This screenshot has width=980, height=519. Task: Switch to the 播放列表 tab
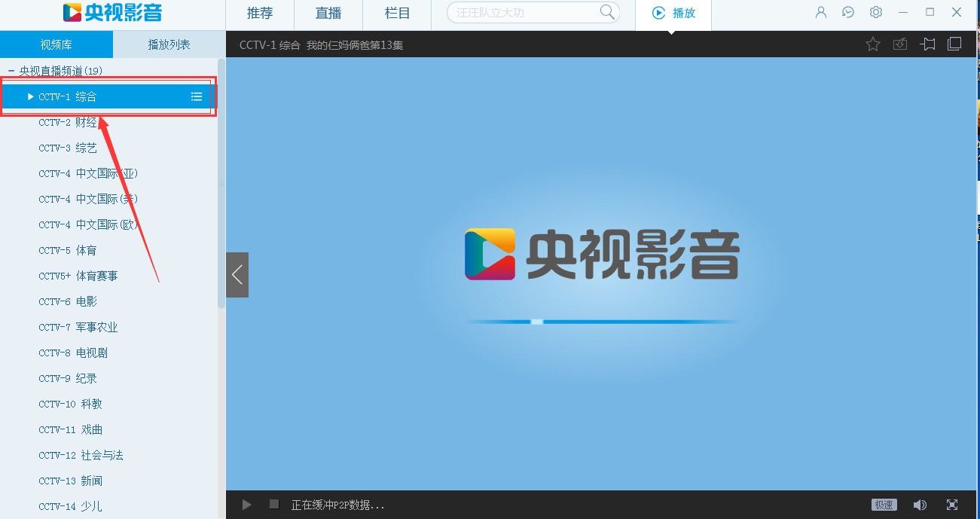(169, 44)
